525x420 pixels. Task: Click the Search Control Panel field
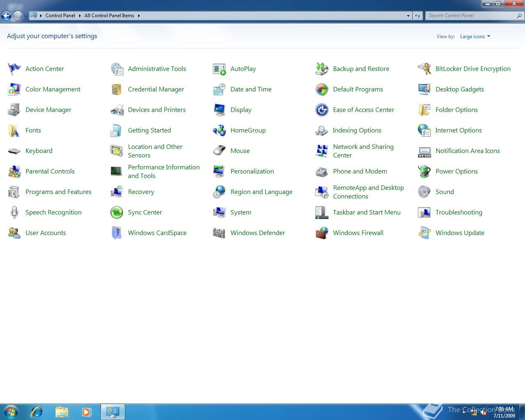point(470,16)
